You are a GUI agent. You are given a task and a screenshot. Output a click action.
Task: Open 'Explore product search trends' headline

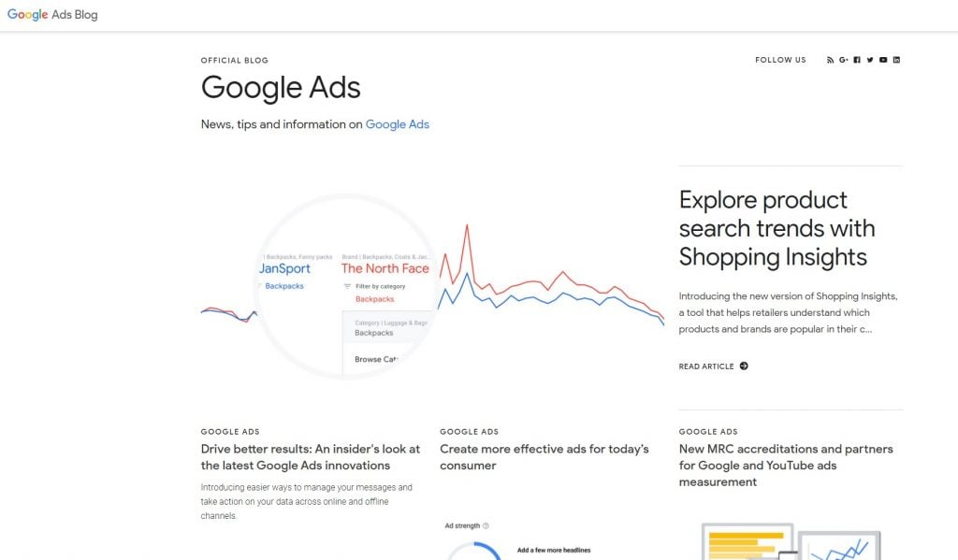point(777,228)
